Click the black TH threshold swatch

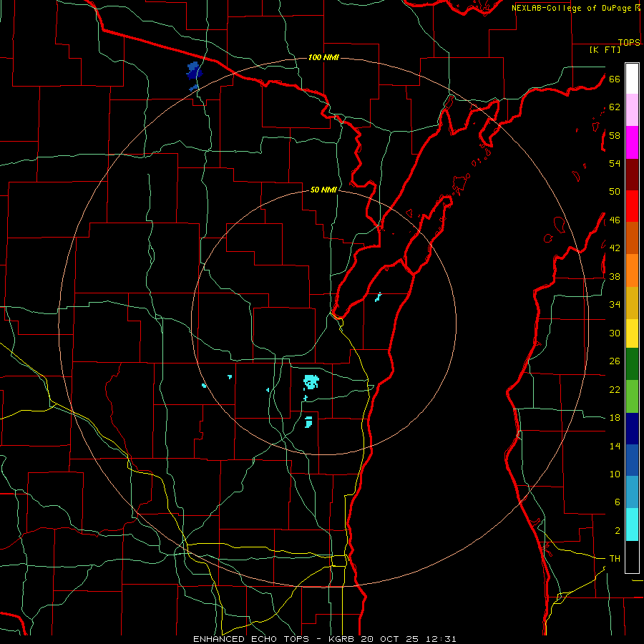[632, 557]
